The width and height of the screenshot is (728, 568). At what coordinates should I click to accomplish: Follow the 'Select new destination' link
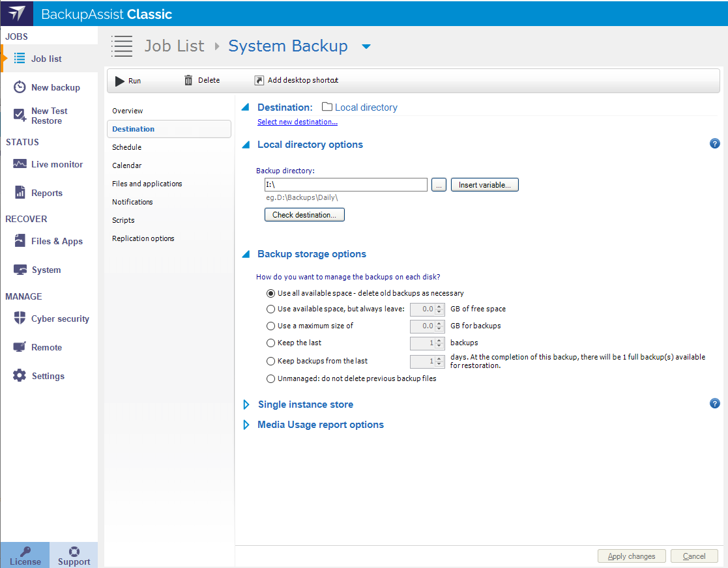(297, 122)
